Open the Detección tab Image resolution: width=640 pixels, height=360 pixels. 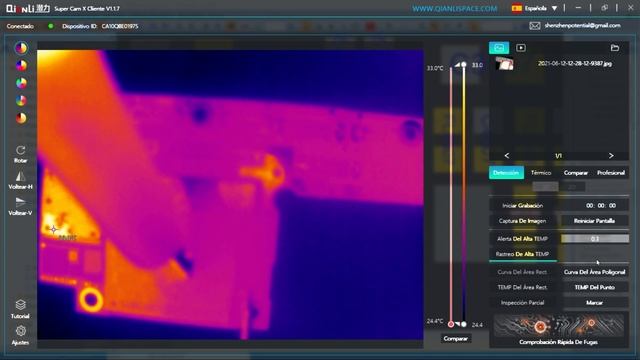click(506, 173)
